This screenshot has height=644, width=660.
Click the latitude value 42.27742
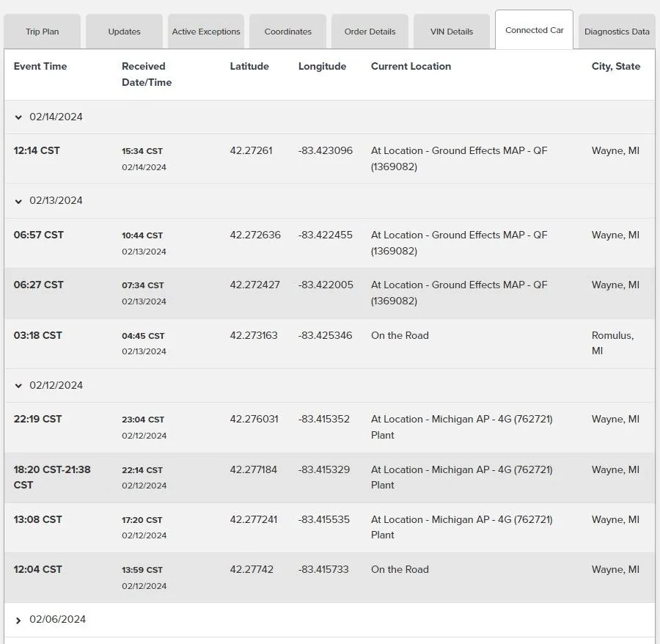[252, 569]
